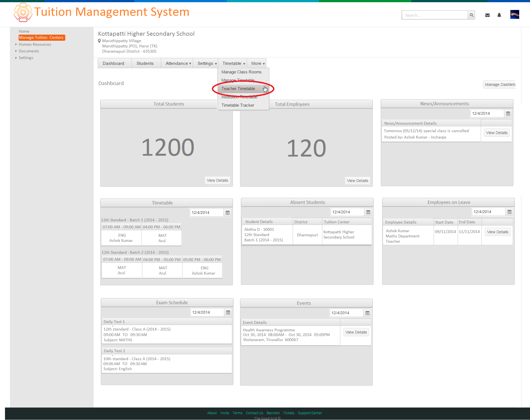530x420 pixels.
Task: Open Documents sidebar item
Action: [29, 51]
